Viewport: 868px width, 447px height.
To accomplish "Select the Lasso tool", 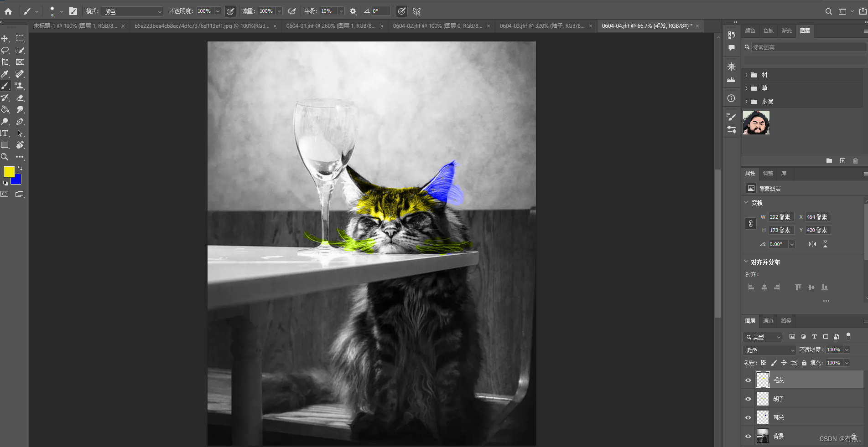I will coord(5,51).
